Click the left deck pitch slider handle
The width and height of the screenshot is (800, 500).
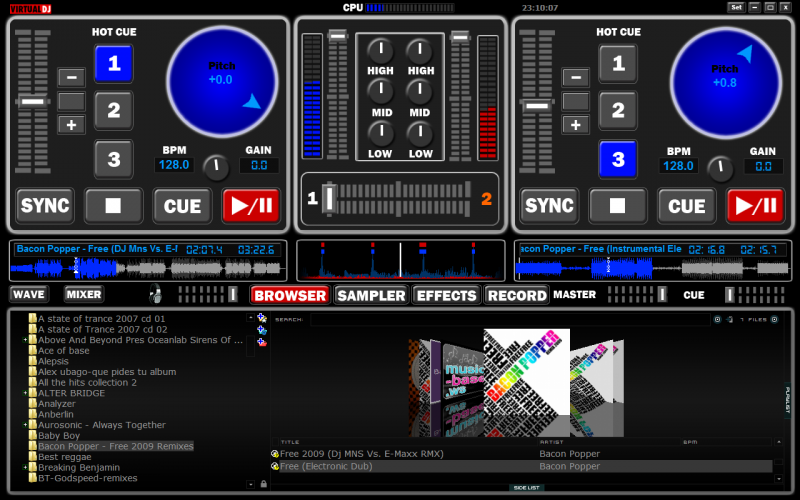click(33, 102)
